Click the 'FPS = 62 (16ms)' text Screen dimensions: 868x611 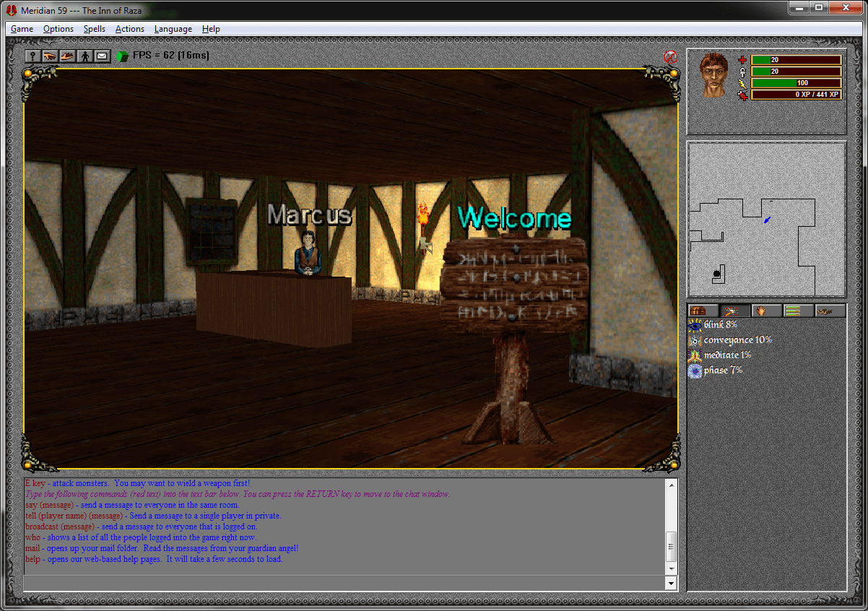(171, 56)
